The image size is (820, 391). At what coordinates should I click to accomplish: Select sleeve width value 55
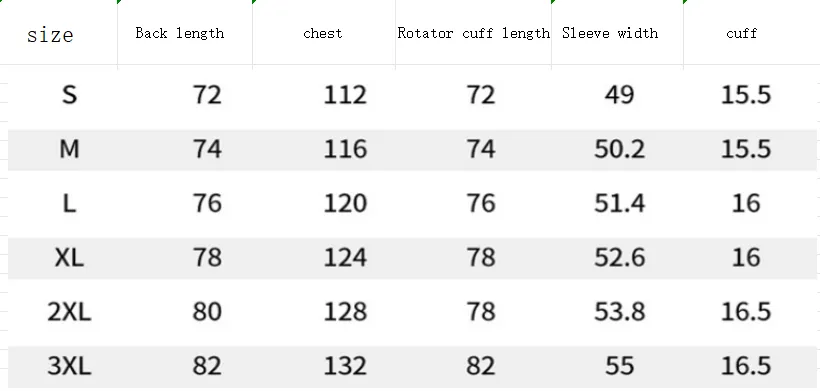pyautogui.click(x=620, y=366)
